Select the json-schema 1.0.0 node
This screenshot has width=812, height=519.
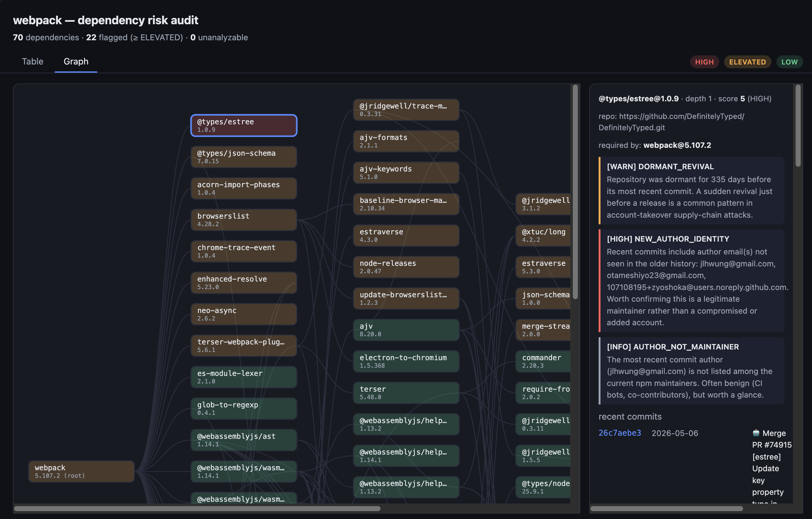tap(543, 298)
